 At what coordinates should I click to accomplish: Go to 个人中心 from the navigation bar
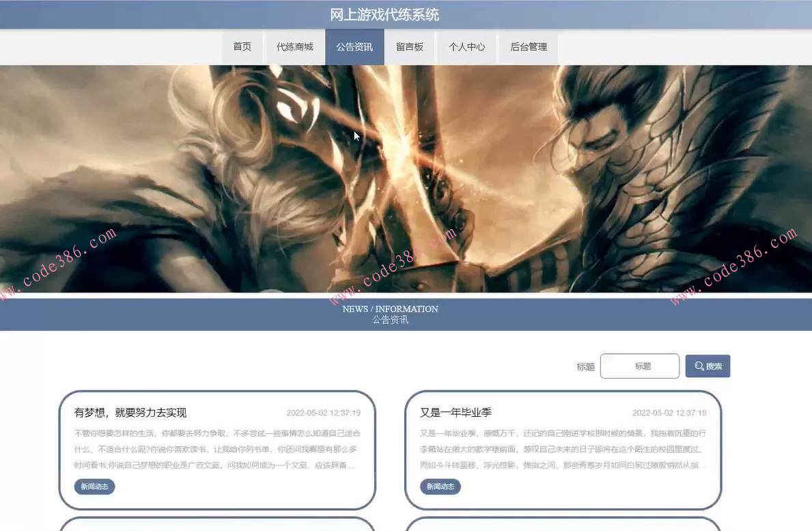coord(466,46)
